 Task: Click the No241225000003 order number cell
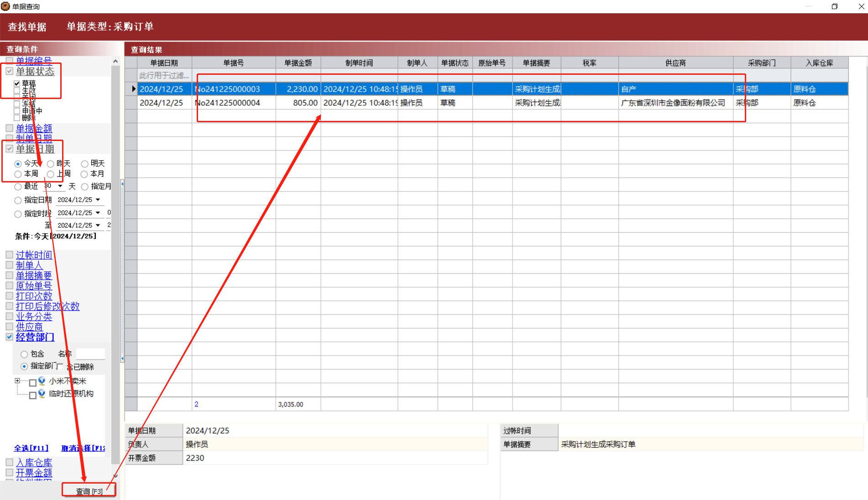click(x=234, y=89)
